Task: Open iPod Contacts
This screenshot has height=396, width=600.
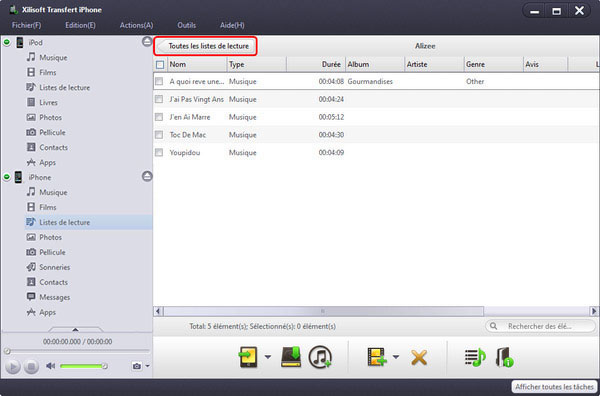Action: coord(47,147)
